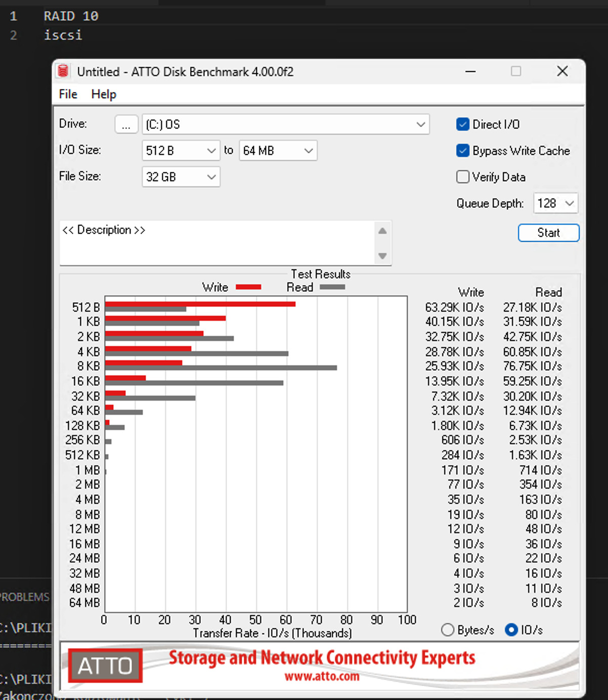
Task: Click the gray Read legend swatch
Action: (x=332, y=287)
